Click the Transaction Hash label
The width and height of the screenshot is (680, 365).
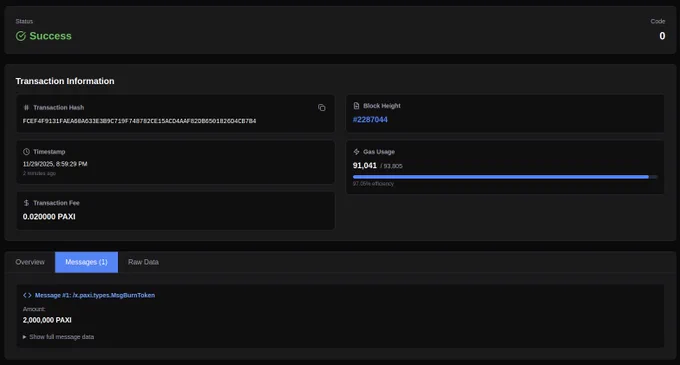tap(59, 108)
